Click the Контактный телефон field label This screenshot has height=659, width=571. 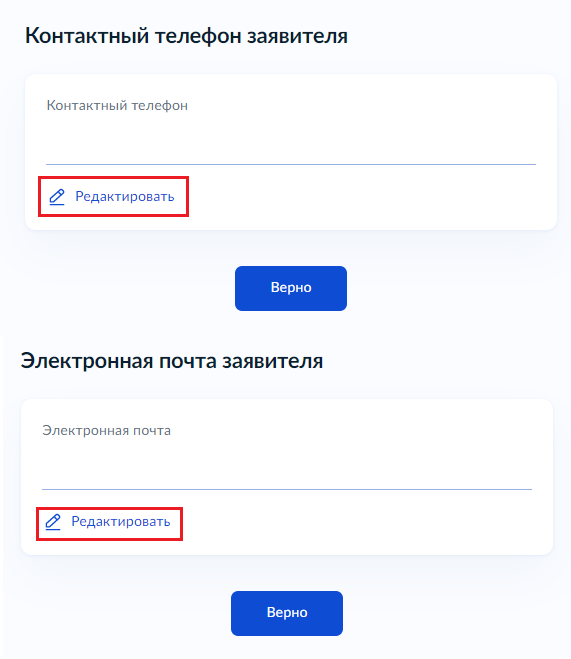(117, 105)
